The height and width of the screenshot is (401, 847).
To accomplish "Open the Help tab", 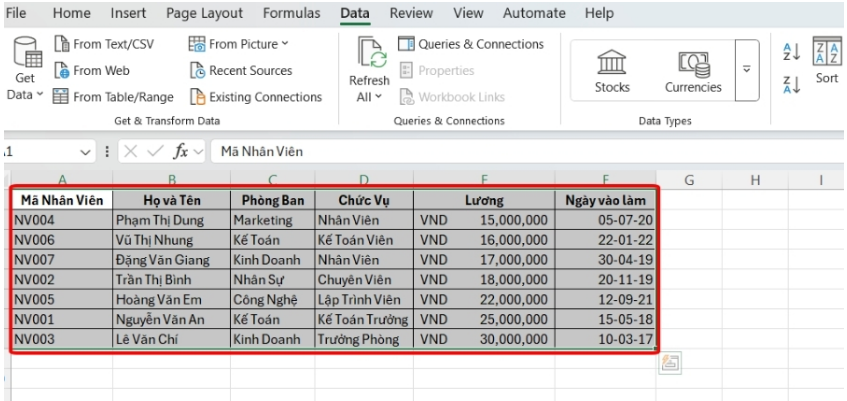I will tap(599, 13).
